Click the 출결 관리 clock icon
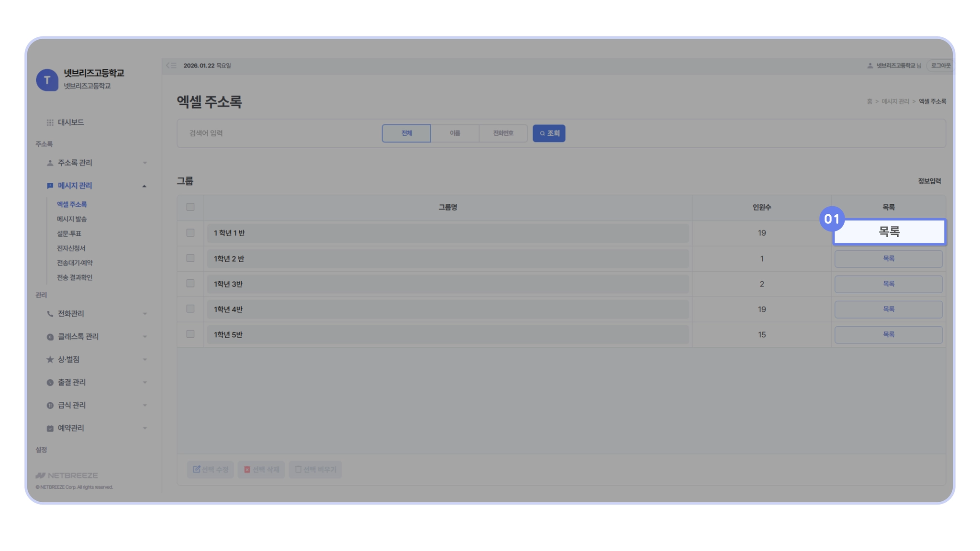 pyautogui.click(x=50, y=383)
